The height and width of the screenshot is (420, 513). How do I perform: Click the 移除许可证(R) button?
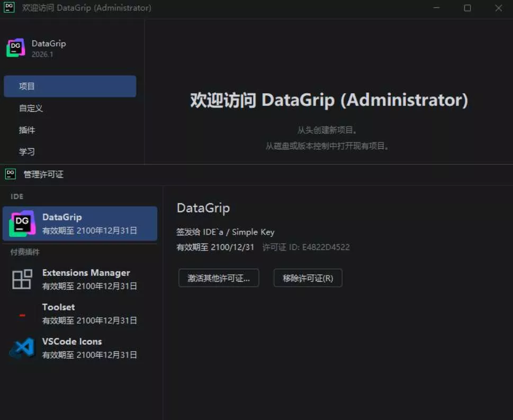[x=308, y=278]
